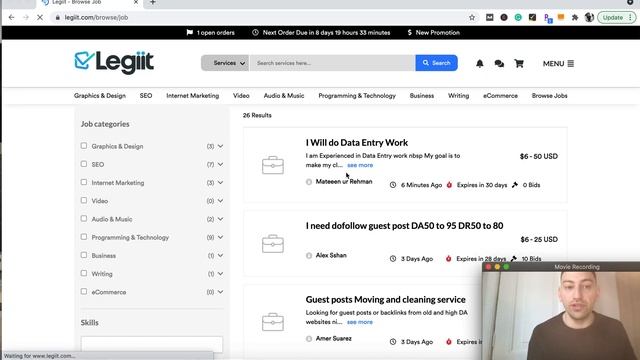Open the MENU hamburger icon
640x360 pixels.
pos(571,64)
